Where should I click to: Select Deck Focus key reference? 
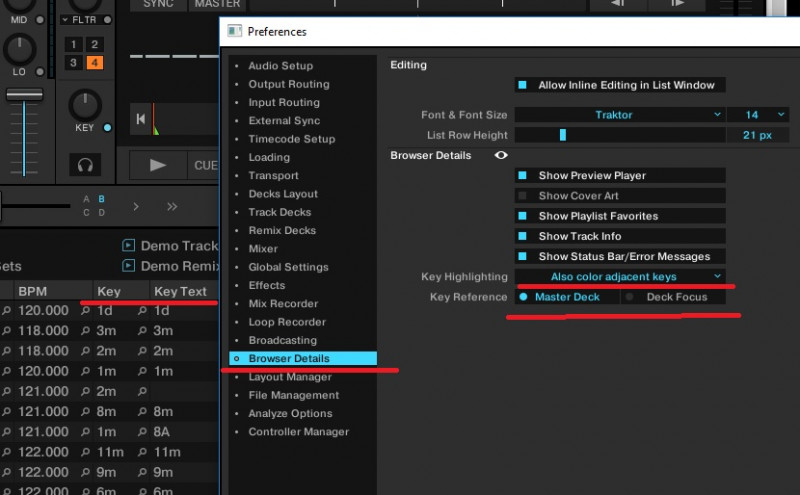click(x=673, y=297)
